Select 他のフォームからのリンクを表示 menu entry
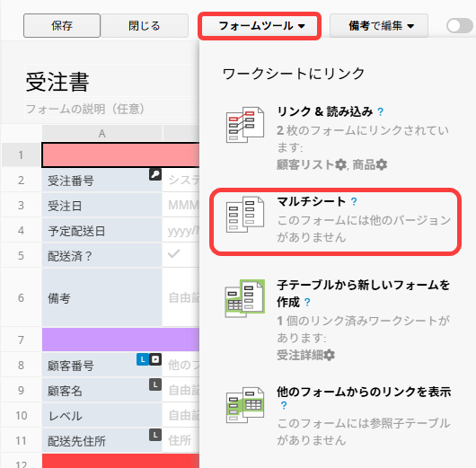 click(335, 416)
